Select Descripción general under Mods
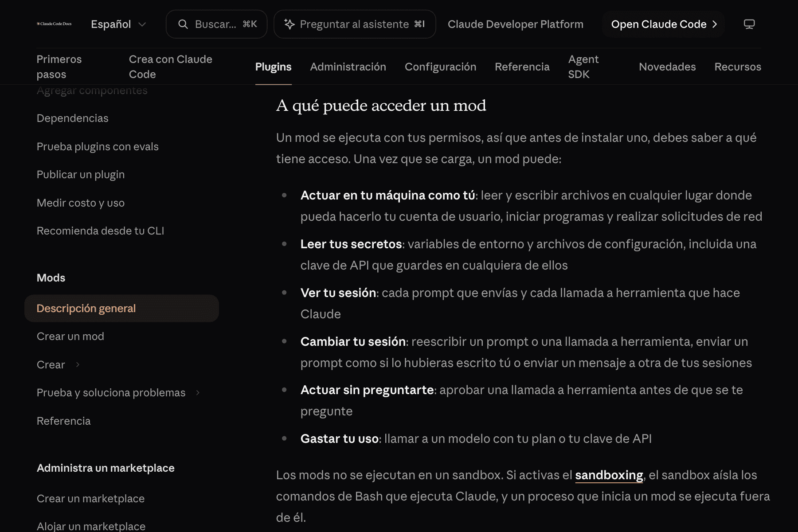798x532 pixels. coord(121,308)
